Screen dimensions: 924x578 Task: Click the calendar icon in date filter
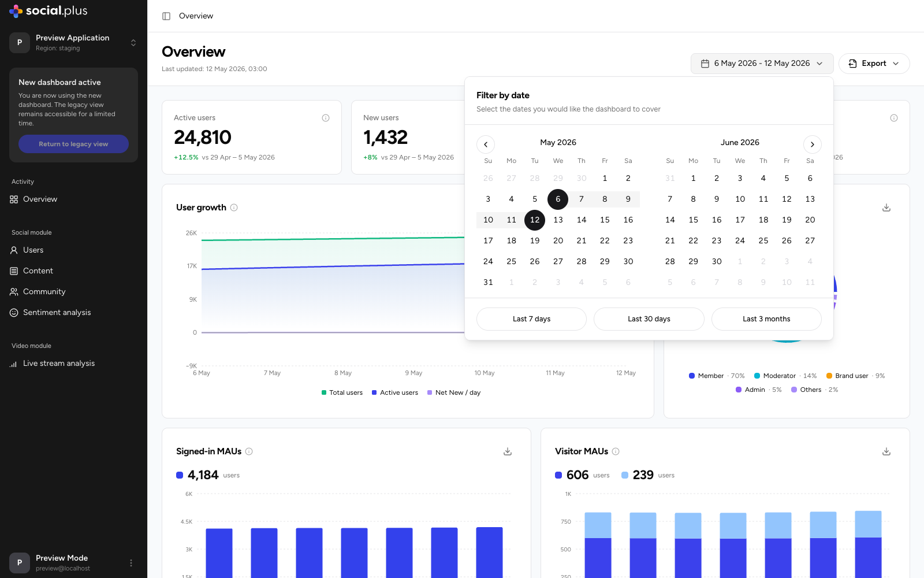pyautogui.click(x=705, y=64)
